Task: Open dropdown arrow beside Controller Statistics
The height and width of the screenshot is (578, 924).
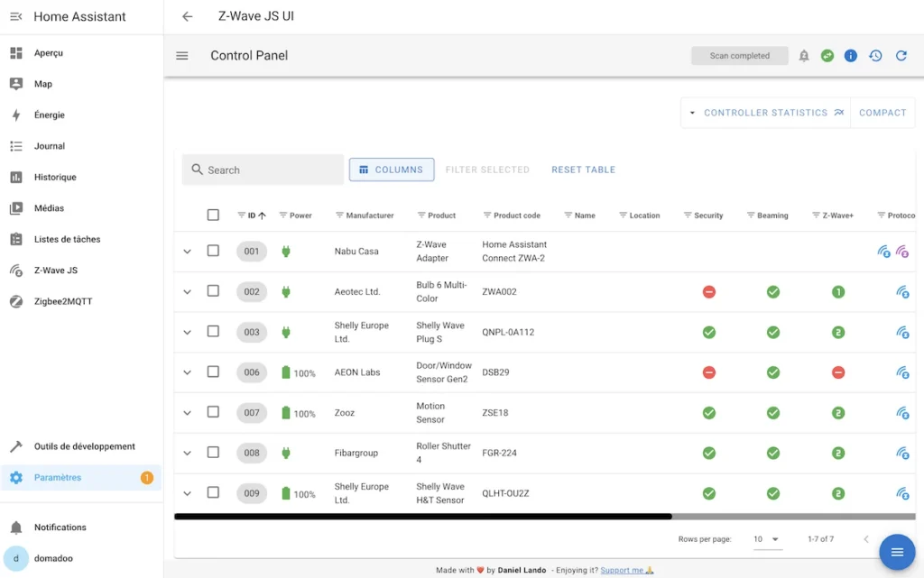Action: [x=692, y=113]
